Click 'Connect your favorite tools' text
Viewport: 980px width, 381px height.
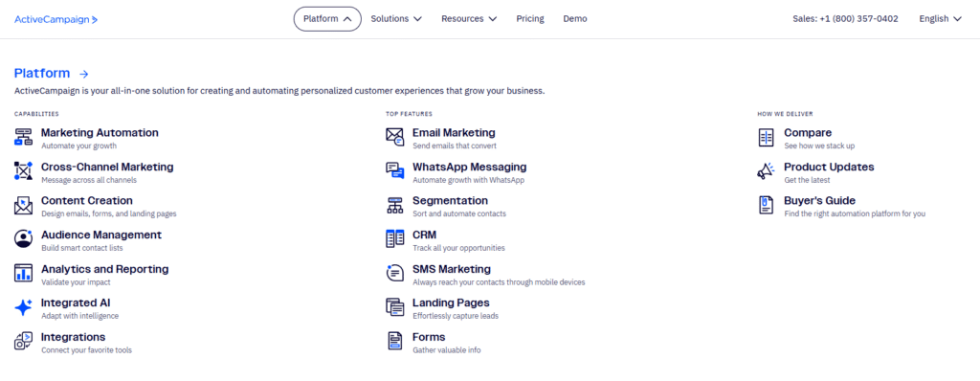[x=86, y=350]
